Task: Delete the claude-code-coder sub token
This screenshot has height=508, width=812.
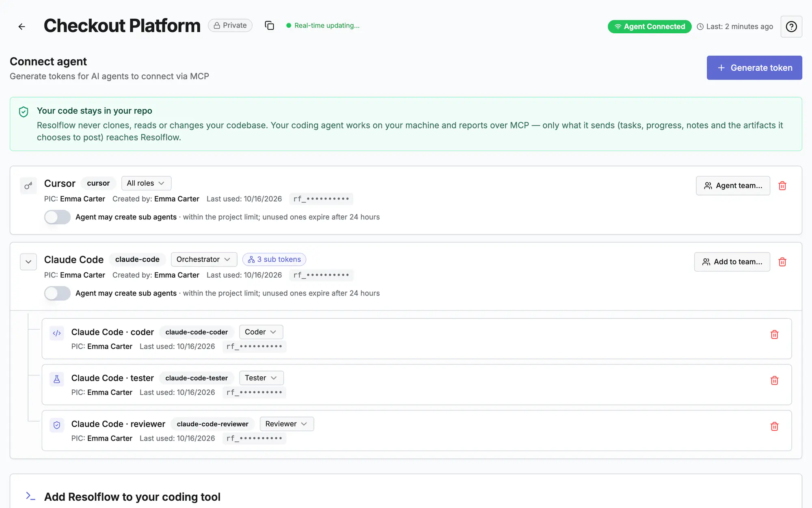Action: point(775,334)
